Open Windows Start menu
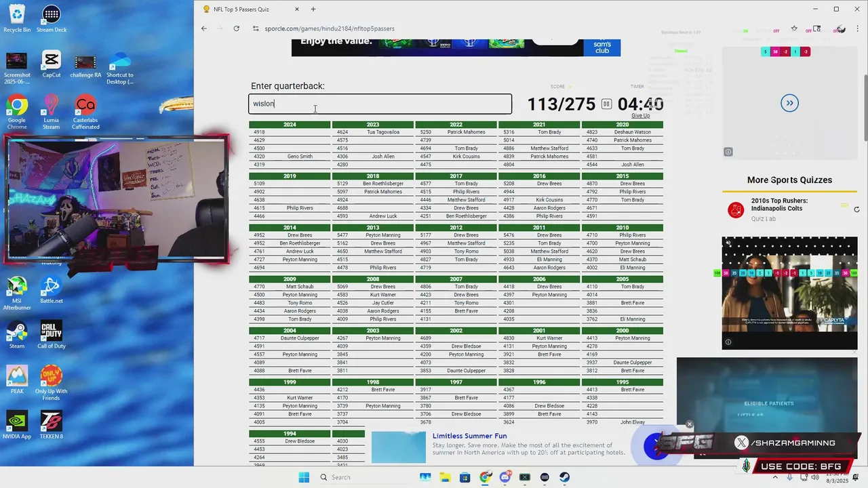Image resolution: width=868 pixels, height=488 pixels. click(303, 477)
